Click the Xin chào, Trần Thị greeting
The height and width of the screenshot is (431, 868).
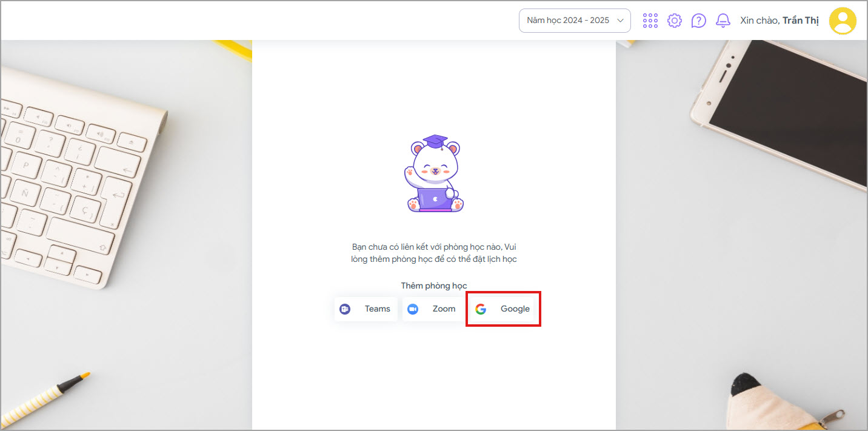780,21
